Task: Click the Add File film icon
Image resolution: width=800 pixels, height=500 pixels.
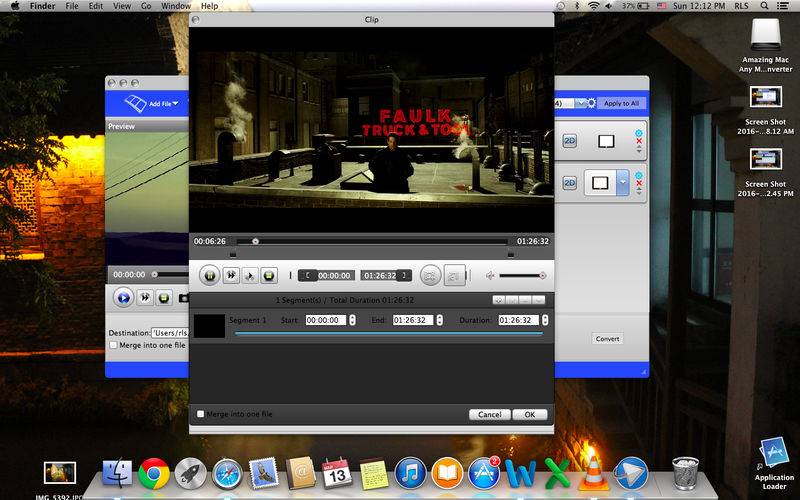Action: click(136, 104)
